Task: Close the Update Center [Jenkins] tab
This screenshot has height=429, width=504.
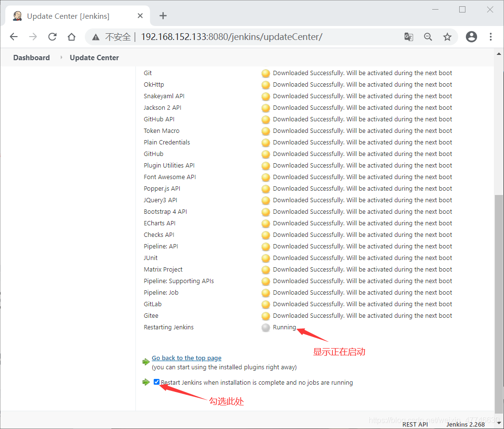Action: 140,16
